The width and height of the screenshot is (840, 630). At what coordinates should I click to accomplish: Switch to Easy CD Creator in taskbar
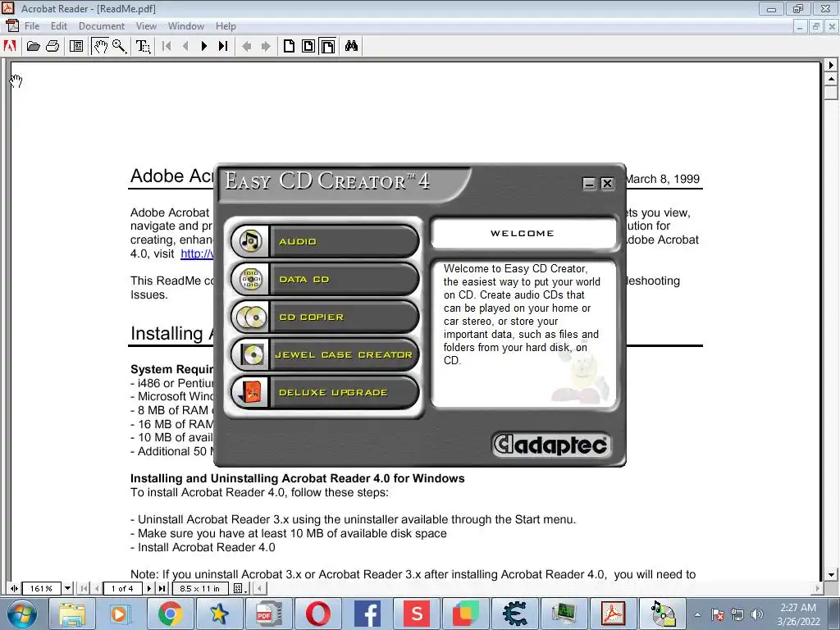[x=662, y=614]
